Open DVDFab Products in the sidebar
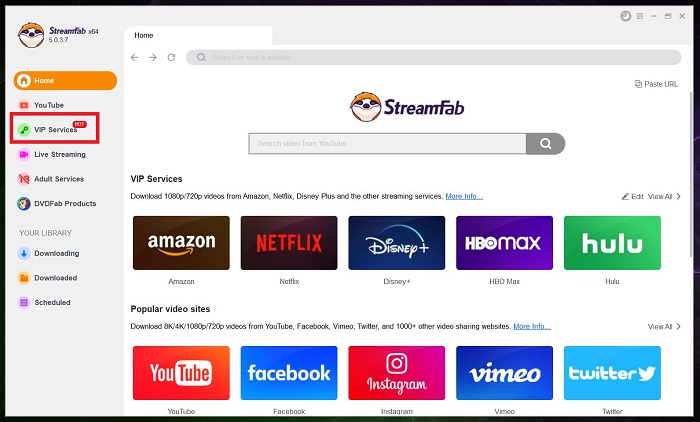Screen dimensions: 700x422 pos(57,204)
